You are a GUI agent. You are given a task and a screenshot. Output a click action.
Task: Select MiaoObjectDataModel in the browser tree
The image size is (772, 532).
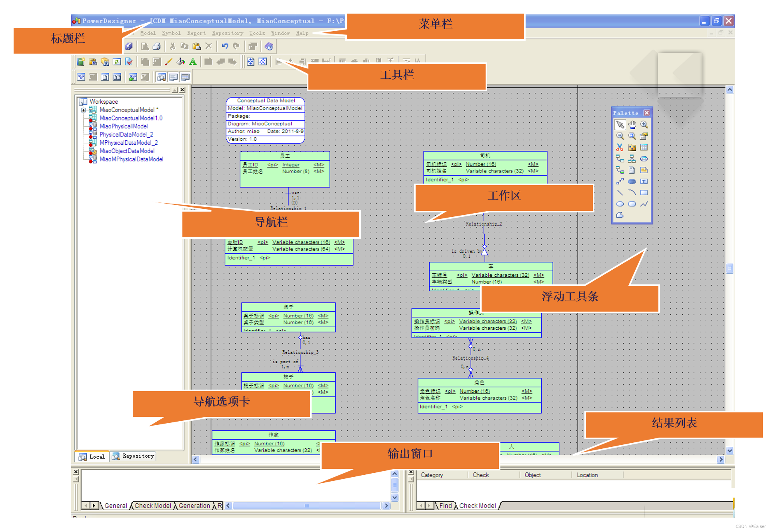[127, 151]
